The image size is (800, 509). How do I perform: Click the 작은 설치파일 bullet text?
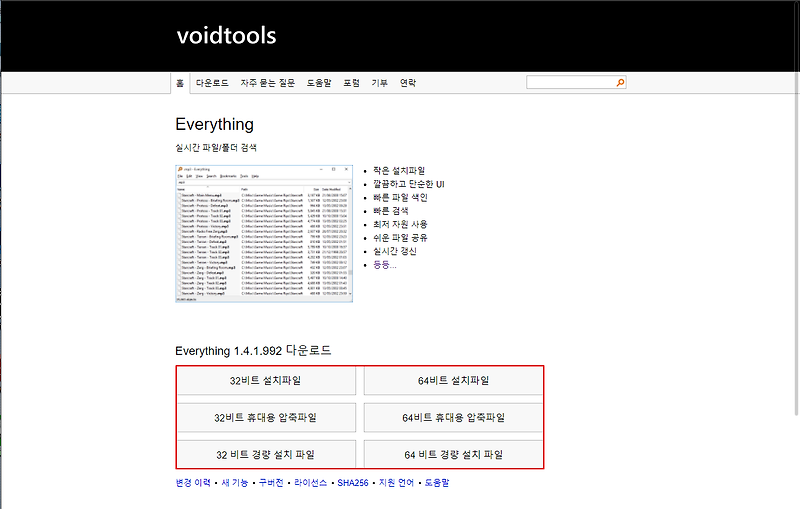point(399,170)
